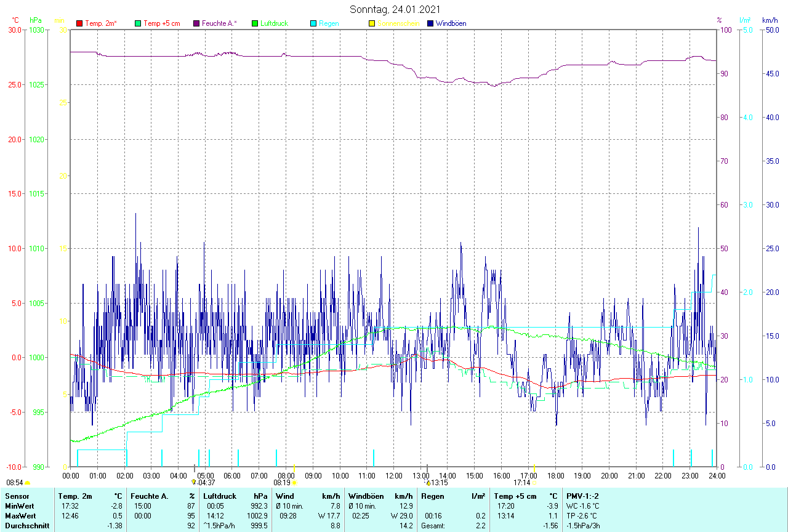
Task: Click the maximum pressure value 1002.9
Action: (x=256, y=515)
